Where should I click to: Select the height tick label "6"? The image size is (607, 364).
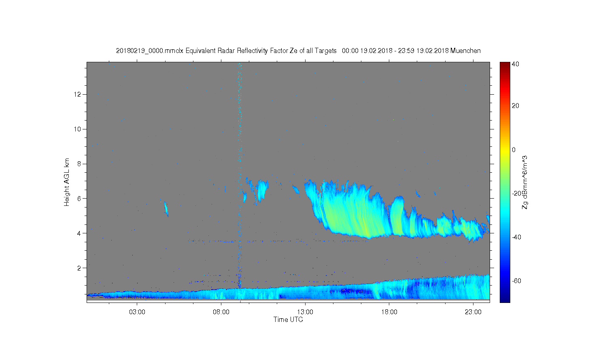tap(80, 198)
